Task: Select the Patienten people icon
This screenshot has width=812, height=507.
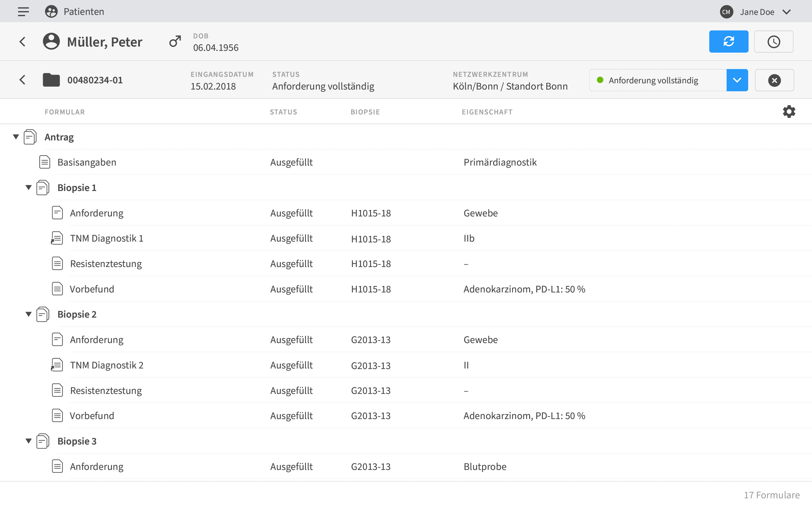Action: [51, 11]
